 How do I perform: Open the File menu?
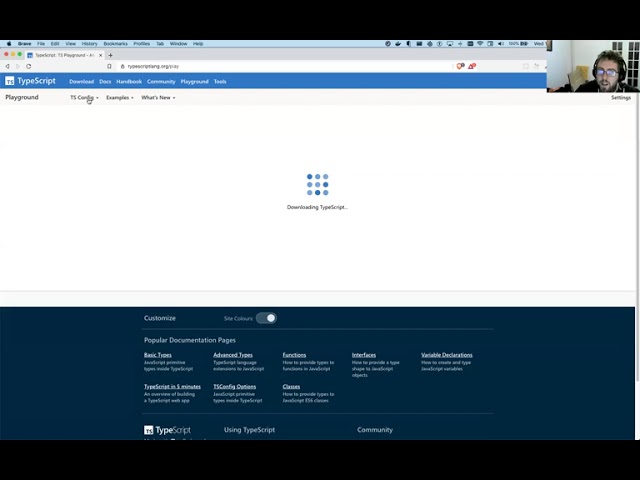click(x=41, y=44)
